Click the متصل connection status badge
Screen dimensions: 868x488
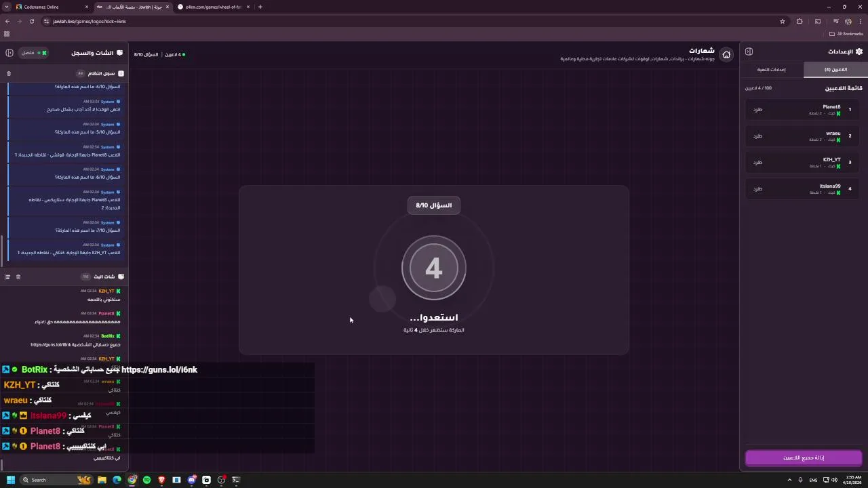[34, 52]
